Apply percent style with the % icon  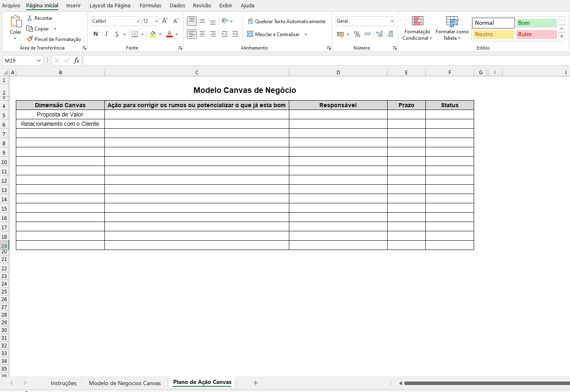[357, 34]
